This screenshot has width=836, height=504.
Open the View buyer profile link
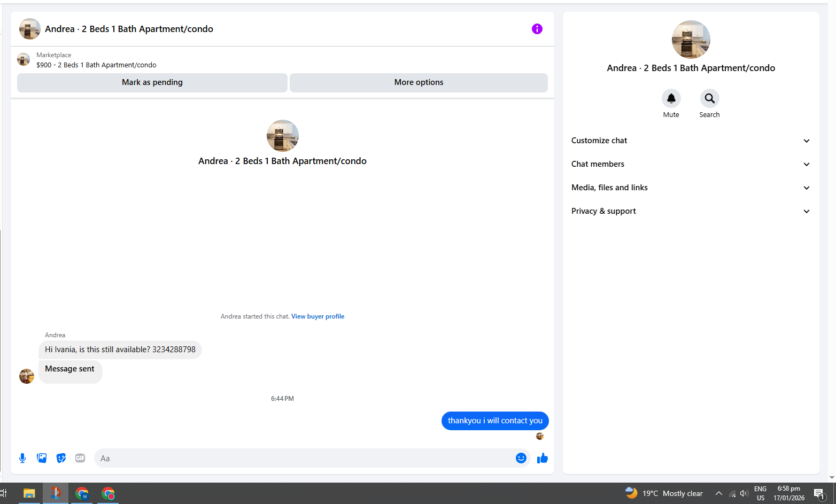click(318, 316)
